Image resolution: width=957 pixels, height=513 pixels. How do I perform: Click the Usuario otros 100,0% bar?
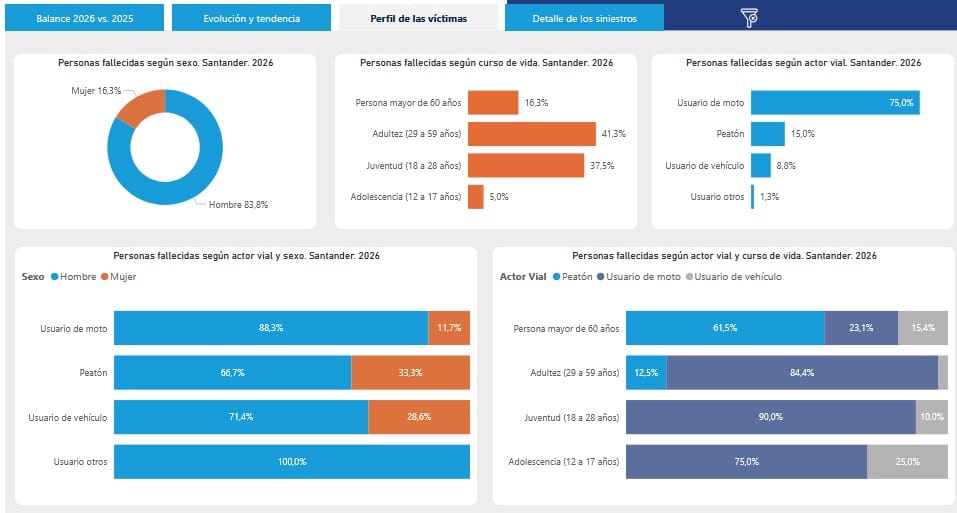[x=291, y=462]
